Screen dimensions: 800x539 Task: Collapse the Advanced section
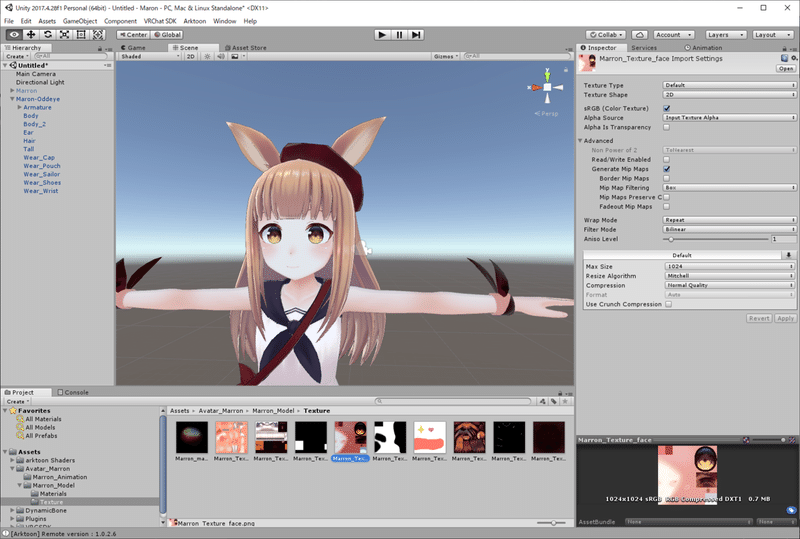pos(580,140)
